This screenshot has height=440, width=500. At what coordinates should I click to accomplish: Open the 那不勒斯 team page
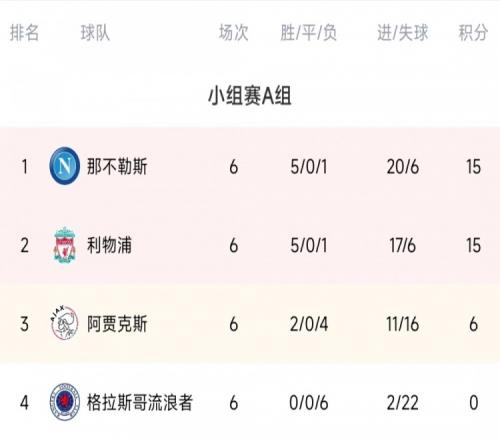click(117, 166)
